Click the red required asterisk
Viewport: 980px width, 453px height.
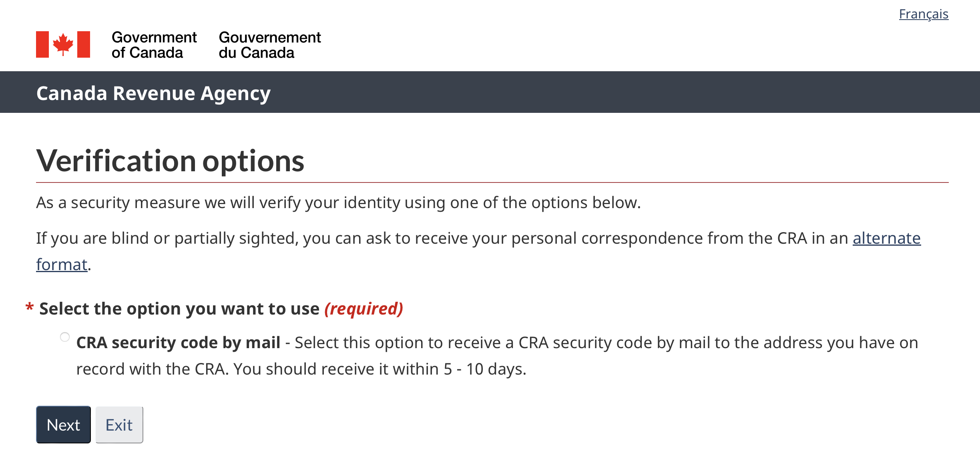29,307
